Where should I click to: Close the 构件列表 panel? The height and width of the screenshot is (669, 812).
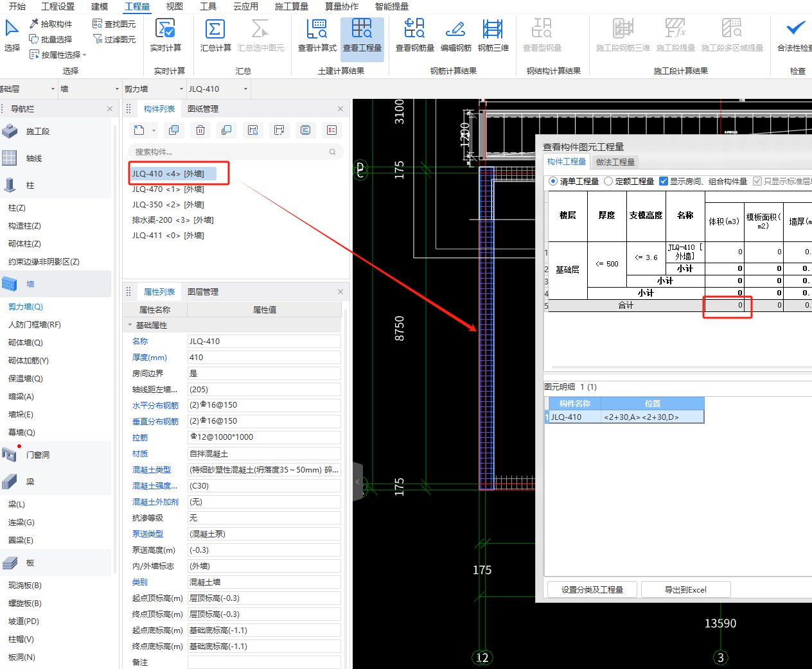[x=340, y=109]
